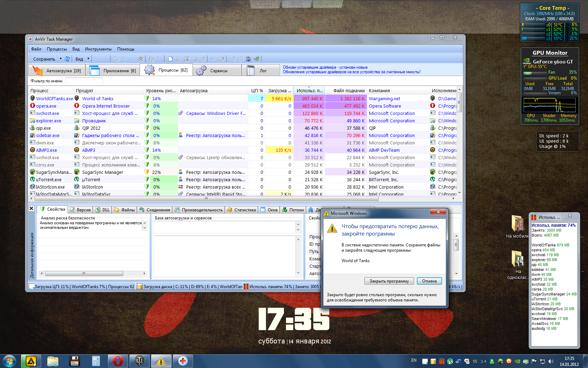Open the Помощь menu
The width and height of the screenshot is (588, 368).
(126, 49)
